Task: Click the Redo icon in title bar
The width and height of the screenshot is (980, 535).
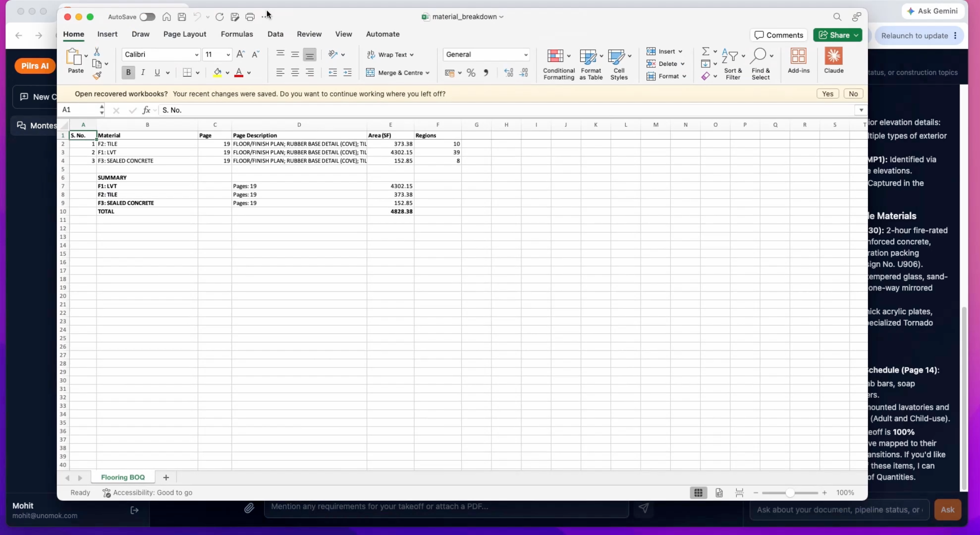Action: coord(219,17)
